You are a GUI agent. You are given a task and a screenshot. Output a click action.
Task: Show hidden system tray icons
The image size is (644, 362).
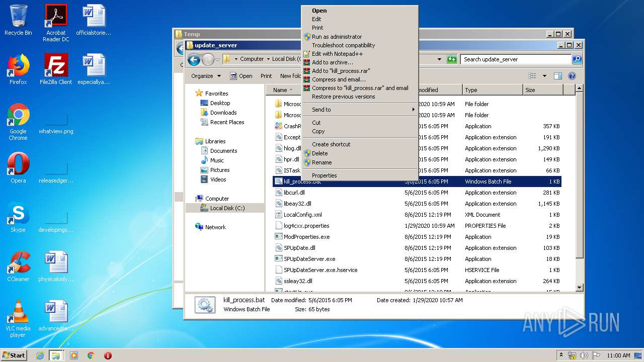coord(561,355)
